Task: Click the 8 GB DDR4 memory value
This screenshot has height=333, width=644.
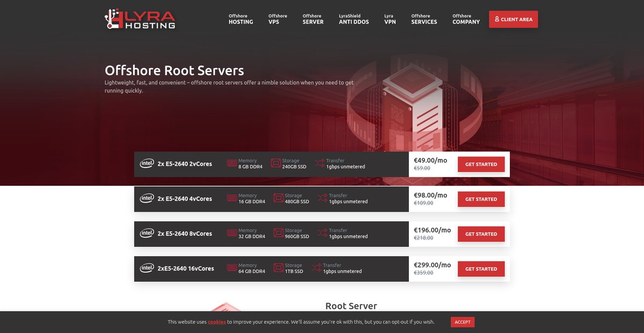Action: (251, 166)
